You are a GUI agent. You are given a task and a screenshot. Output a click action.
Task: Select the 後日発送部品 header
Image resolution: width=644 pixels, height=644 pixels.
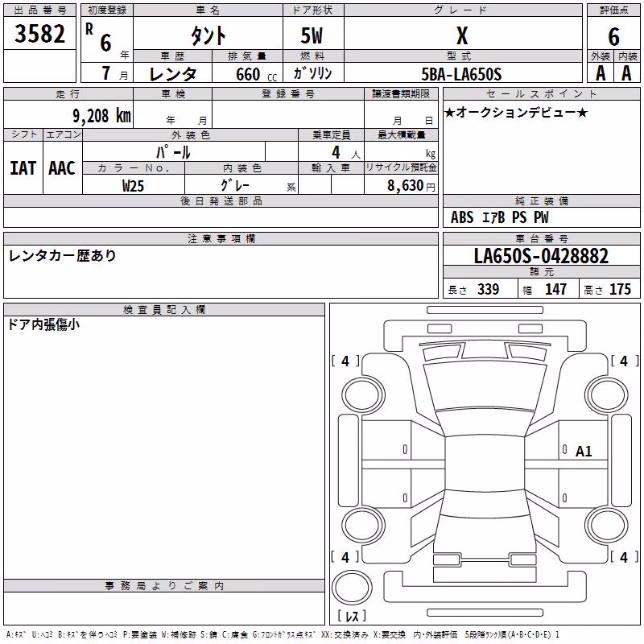[x=221, y=201]
